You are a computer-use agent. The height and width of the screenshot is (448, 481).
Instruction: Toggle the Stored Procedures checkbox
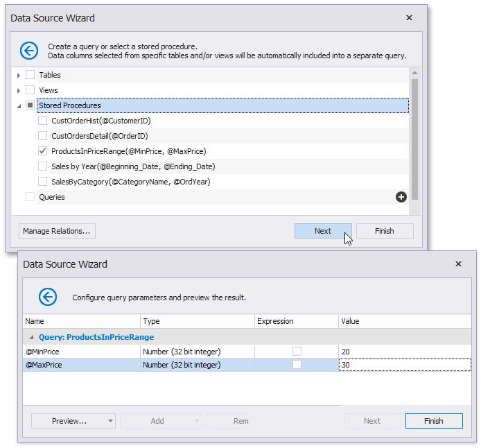pos(30,105)
